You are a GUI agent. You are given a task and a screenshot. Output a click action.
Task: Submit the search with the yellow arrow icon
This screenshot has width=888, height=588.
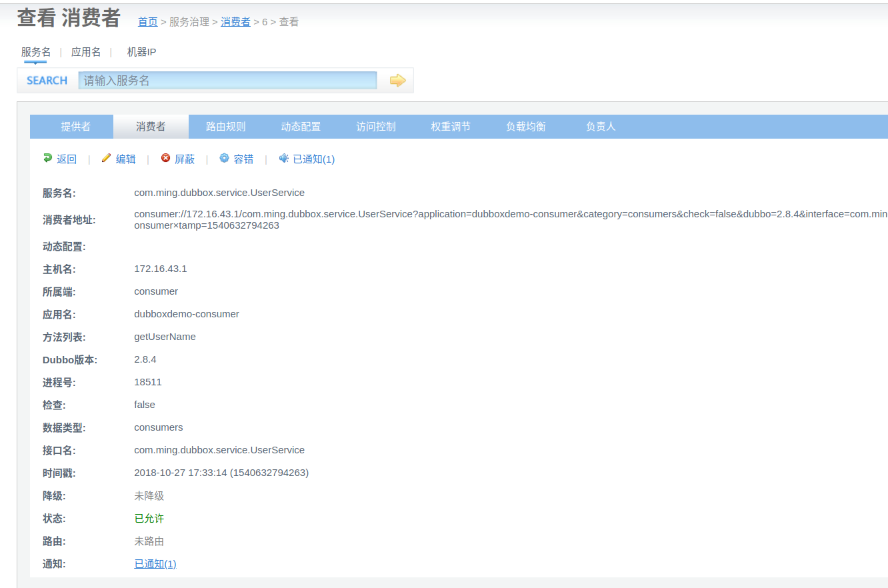(397, 80)
